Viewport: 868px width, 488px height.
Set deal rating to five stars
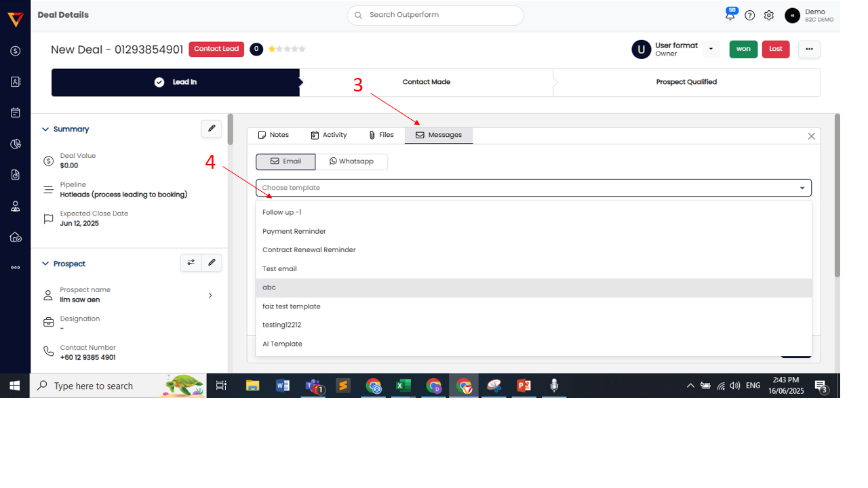tap(302, 49)
